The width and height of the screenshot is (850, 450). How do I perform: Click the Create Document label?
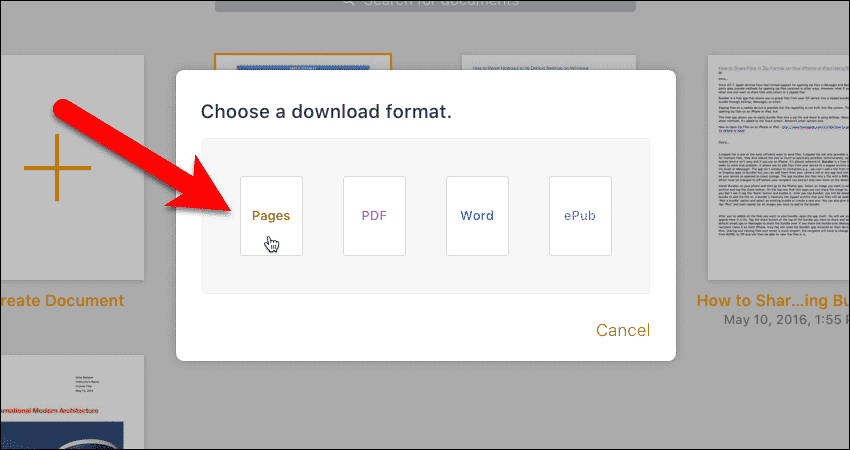62,301
